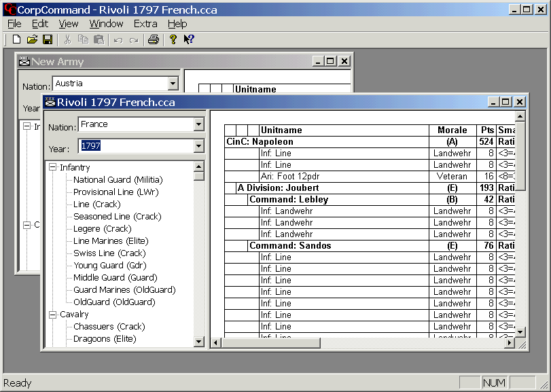Click the Print toolbar icon
Viewport: 551px width, 392px height.
[154, 40]
